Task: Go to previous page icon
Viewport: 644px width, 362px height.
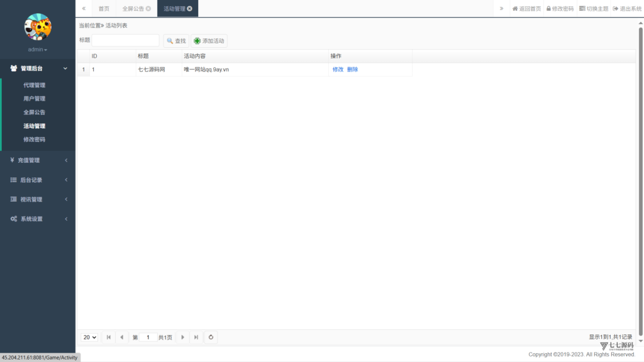Action: pyautogui.click(x=121, y=337)
